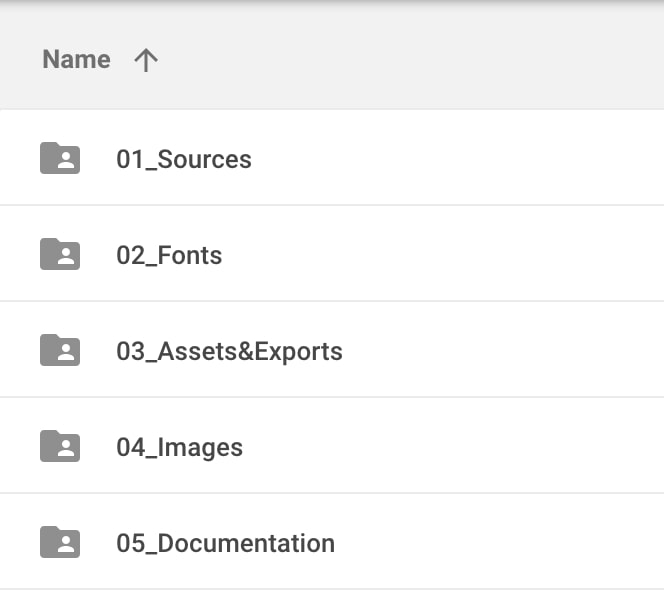Select the 05_Documentation folder icon

(60, 543)
